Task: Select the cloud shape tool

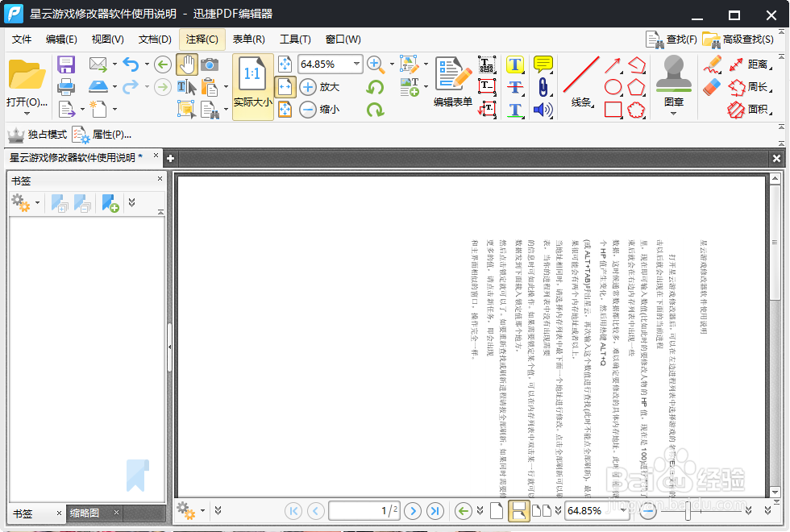Action: point(636,110)
